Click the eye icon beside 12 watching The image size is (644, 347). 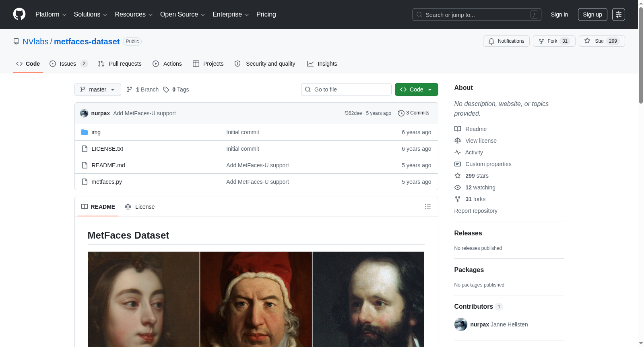click(x=458, y=187)
